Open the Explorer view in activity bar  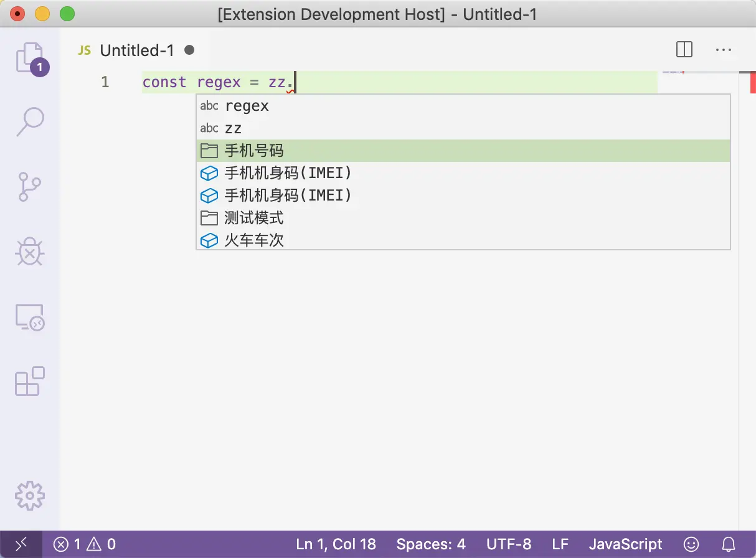coord(31,59)
